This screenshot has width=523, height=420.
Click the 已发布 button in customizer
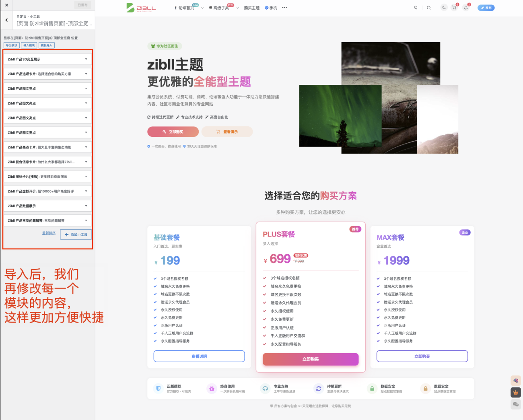pyautogui.click(x=82, y=5)
